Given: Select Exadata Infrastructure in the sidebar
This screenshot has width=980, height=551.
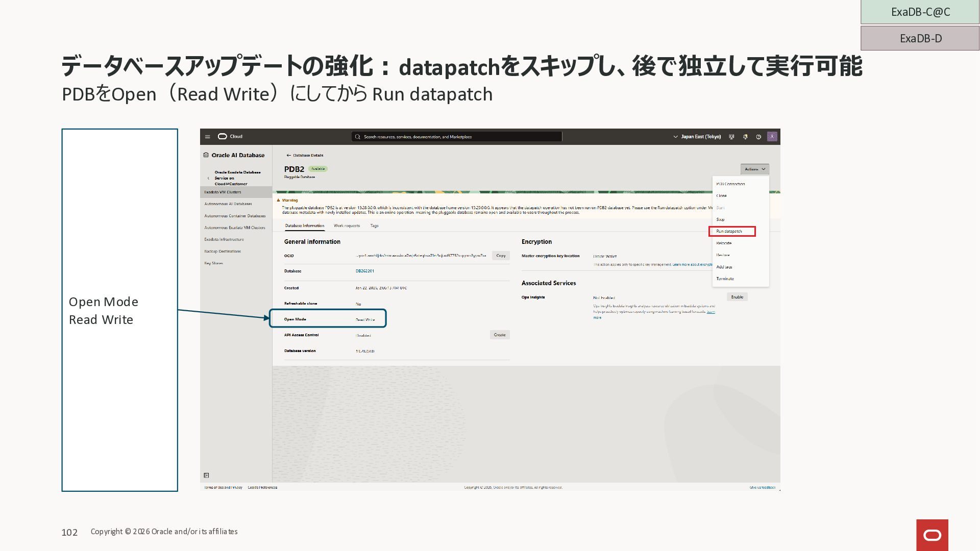Looking at the screenshot, I should point(224,239).
